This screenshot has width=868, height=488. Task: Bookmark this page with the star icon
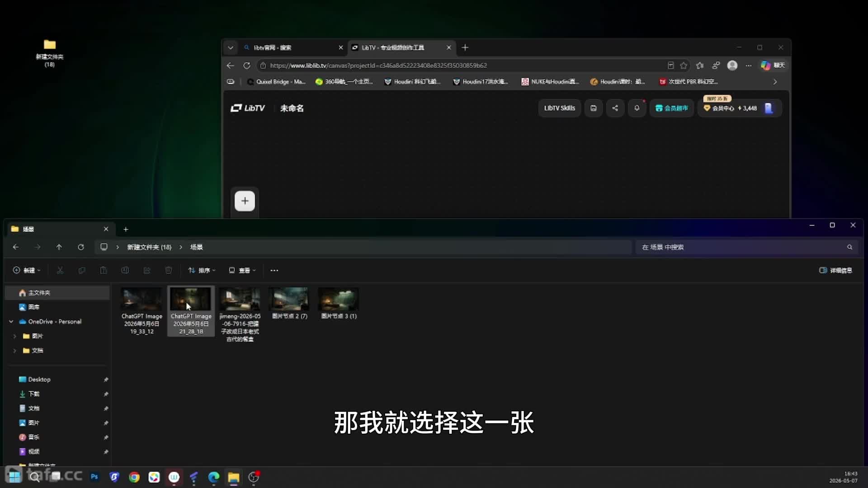click(684, 66)
